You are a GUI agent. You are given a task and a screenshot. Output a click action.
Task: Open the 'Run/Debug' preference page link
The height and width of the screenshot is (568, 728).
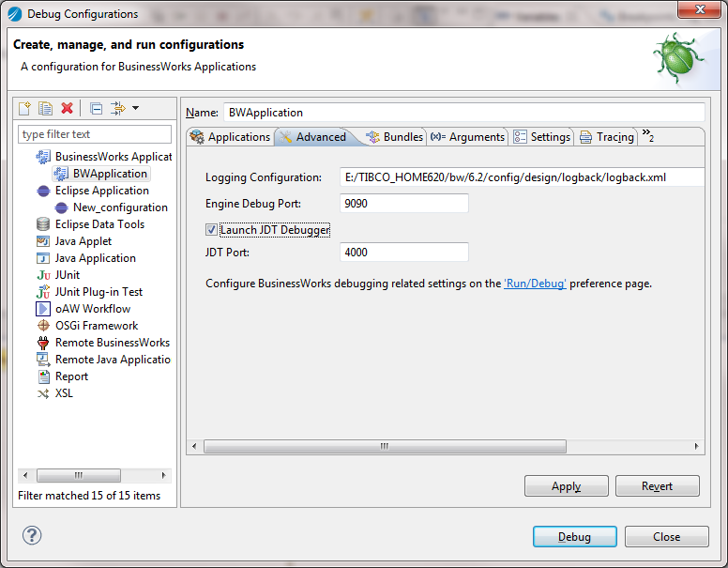click(535, 284)
